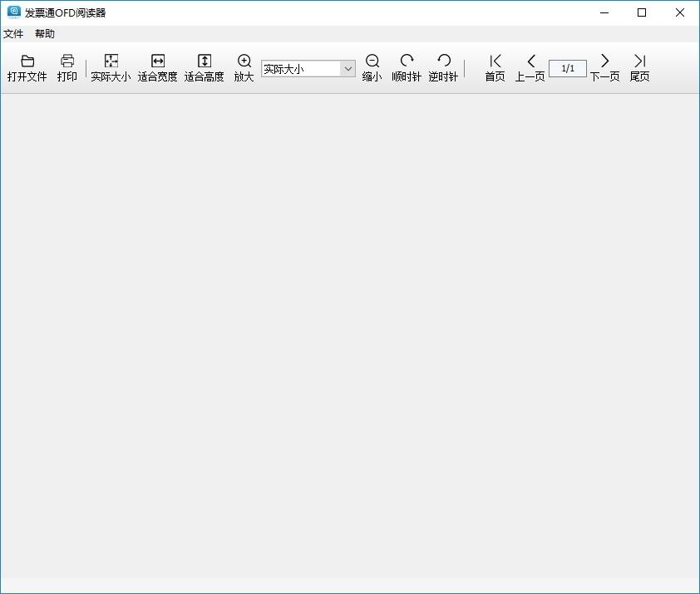
Task: Zoom out with the 缩小 magnifier icon
Action: [x=372, y=61]
